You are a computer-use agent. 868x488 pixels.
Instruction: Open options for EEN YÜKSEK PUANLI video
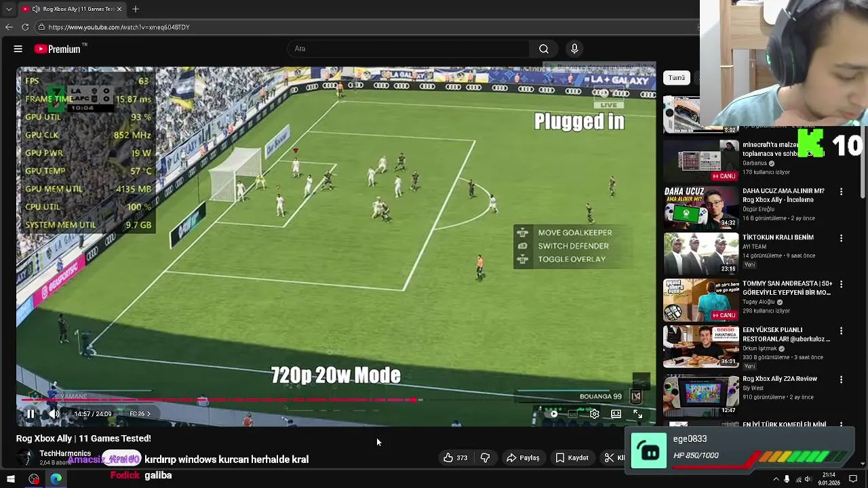(841, 331)
